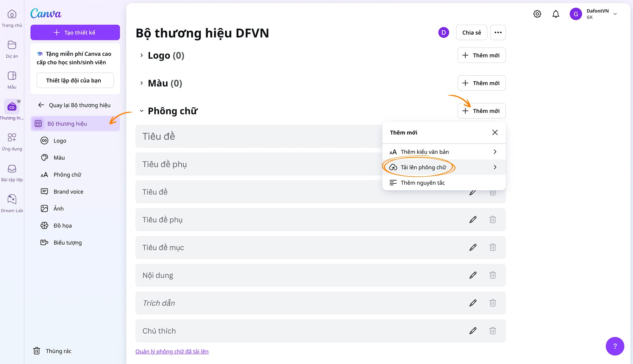Click Thêm mới for Màu section
Image resolution: width=633 pixels, height=364 pixels.
481,83
